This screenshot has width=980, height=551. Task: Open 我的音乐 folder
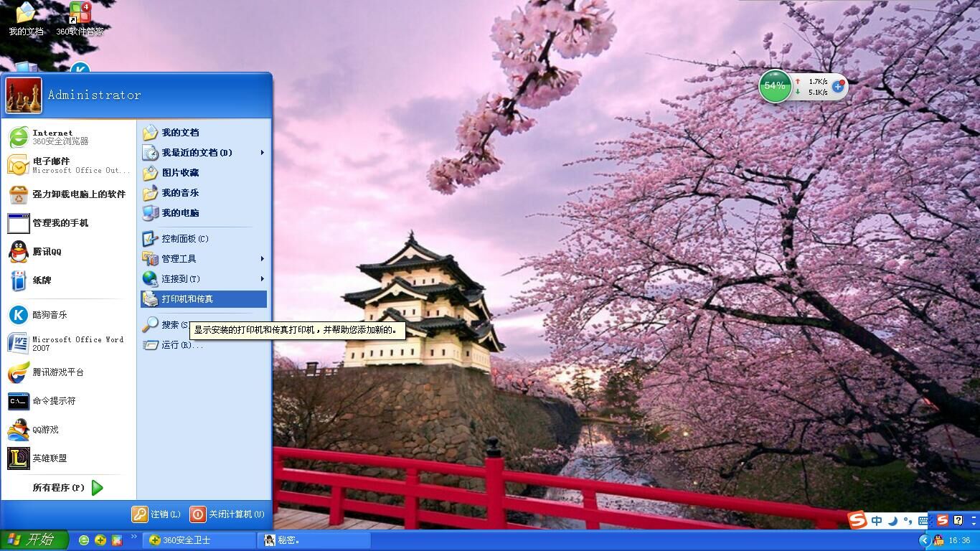point(204,193)
